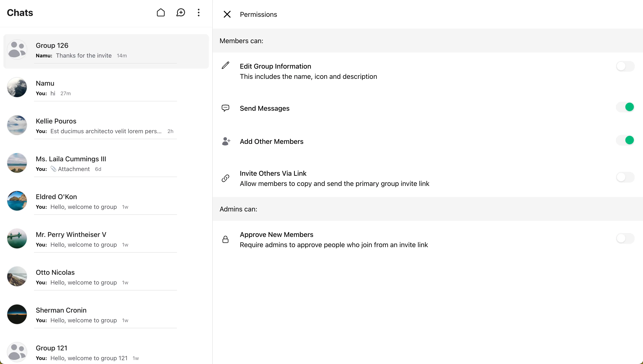The height and width of the screenshot is (364, 643).
Task: Click Ms. Laila Cummings III's avatar
Action: pyautogui.click(x=17, y=163)
